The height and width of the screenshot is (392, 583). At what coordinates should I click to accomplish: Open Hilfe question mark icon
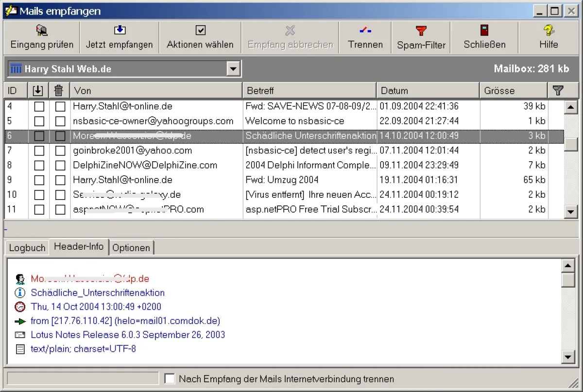pyautogui.click(x=549, y=31)
